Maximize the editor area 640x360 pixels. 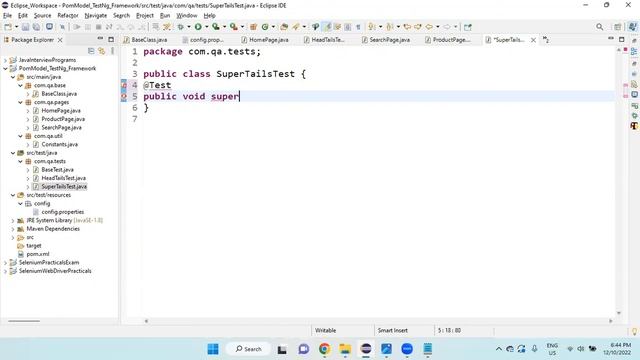[622, 39]
